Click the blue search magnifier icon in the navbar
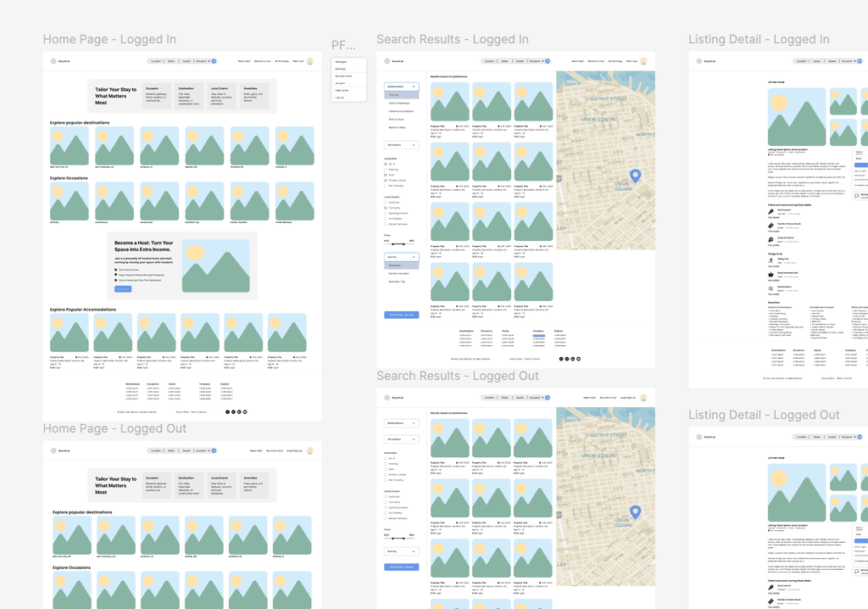The height and width of the screenshot is (609, 868). 547,61
